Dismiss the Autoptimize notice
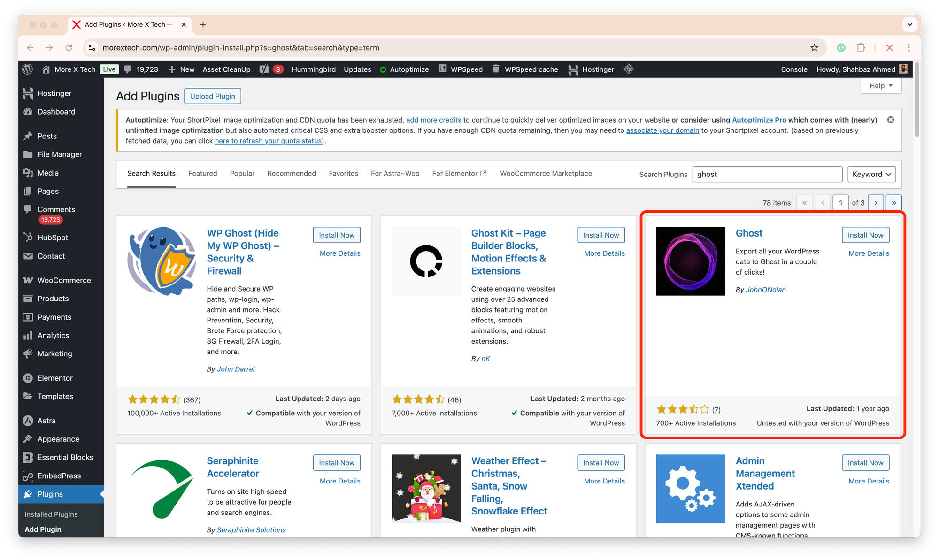 click(x=890, y=120)
